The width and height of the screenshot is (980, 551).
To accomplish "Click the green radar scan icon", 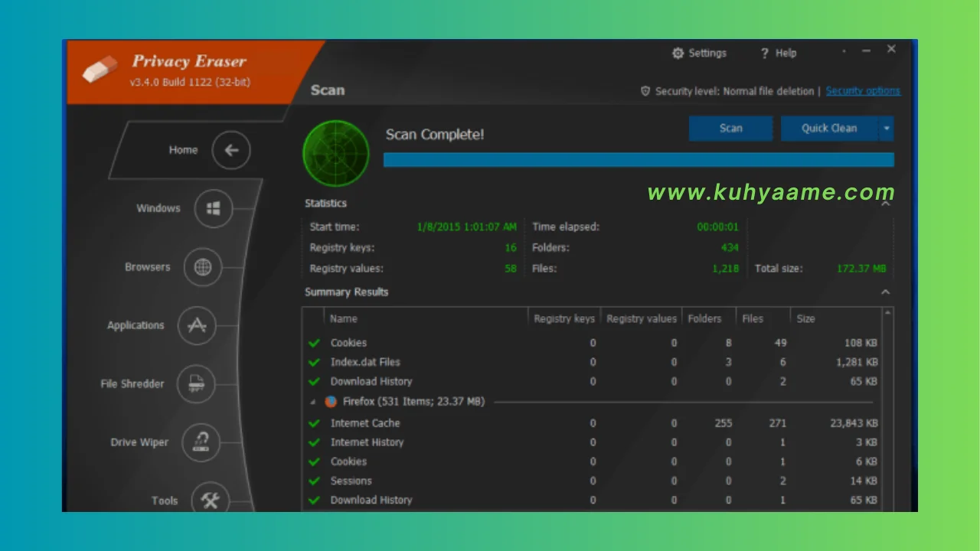I will click(x=336, y=153).
